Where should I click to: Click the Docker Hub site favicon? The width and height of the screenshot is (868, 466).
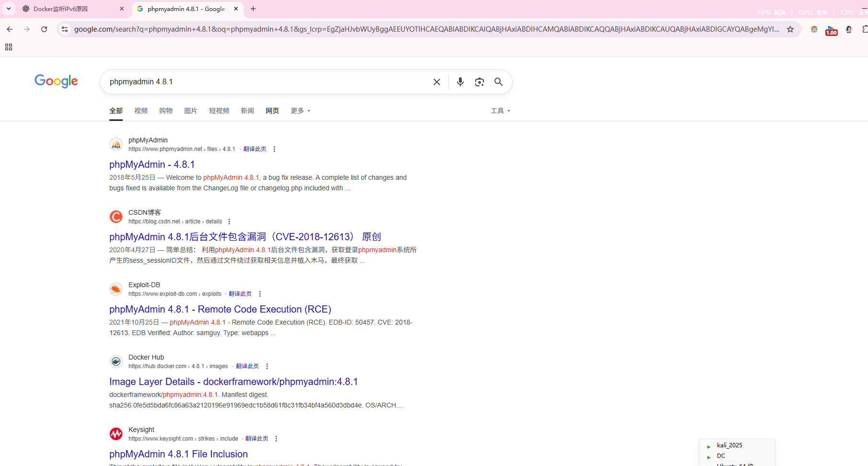(116, 361)
